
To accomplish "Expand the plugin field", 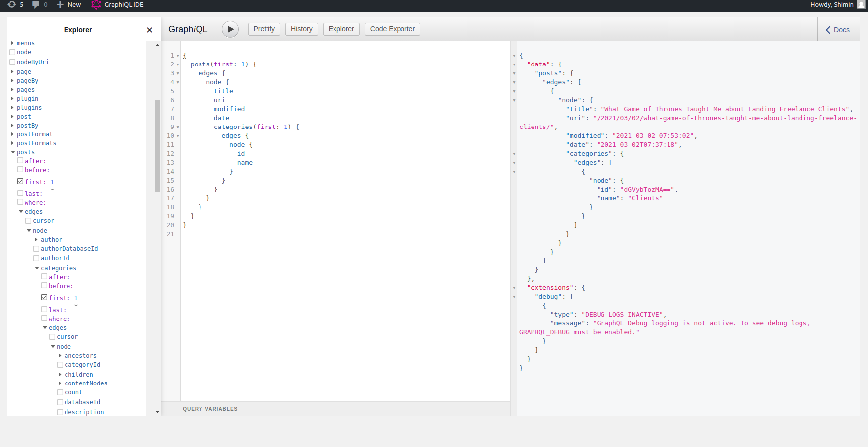I will (12, 99).
